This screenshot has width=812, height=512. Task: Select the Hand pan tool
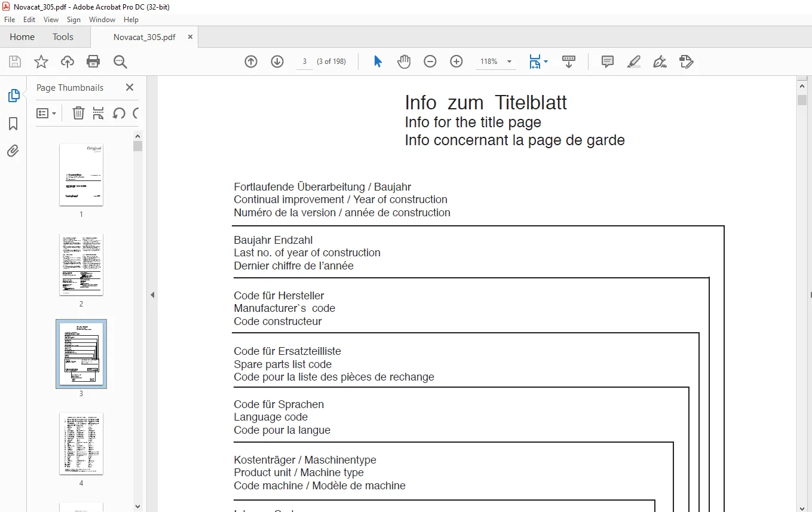click(405, 62)
